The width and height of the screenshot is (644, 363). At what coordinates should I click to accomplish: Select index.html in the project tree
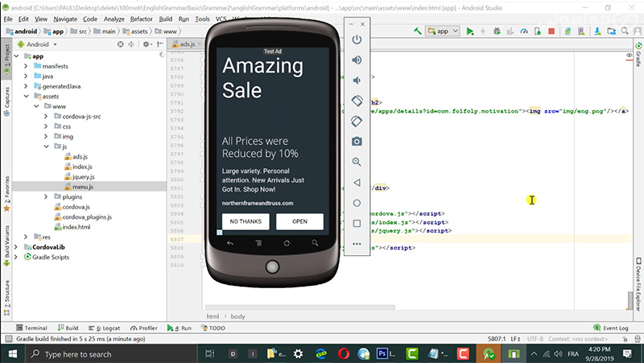point(76,227)
